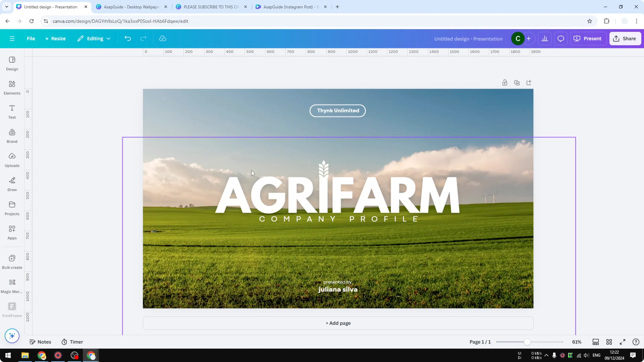Duplicate the current page
The image size is (644, 362).
coord(517,82)
